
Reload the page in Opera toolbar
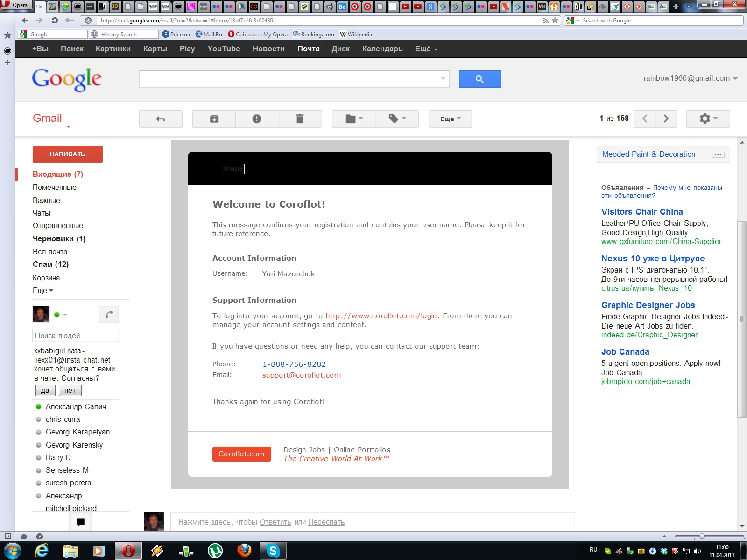point(55,21)
